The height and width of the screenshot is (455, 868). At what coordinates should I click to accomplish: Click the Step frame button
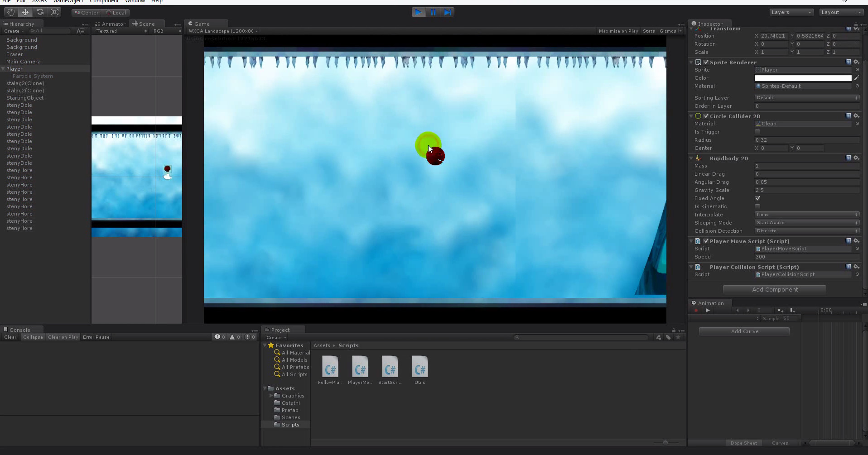click(x=448, y=12)
